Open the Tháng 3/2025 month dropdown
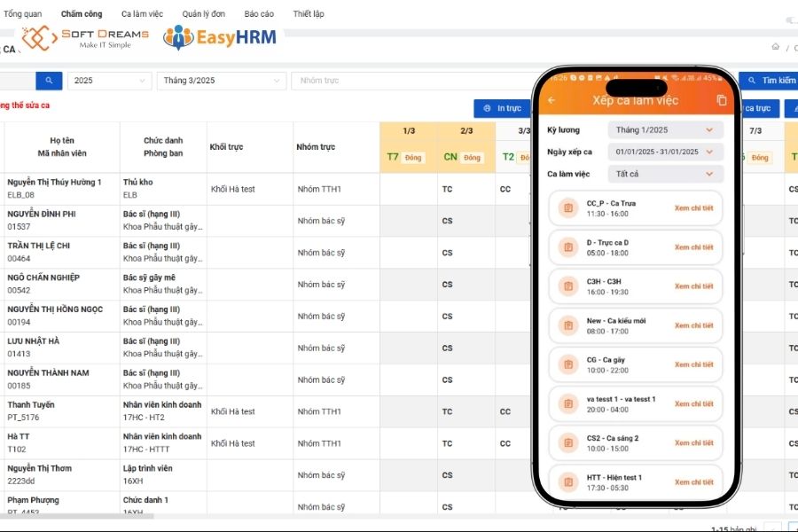Image resolution: width=798 pixels, height=532 pixels. click(222, 81)
